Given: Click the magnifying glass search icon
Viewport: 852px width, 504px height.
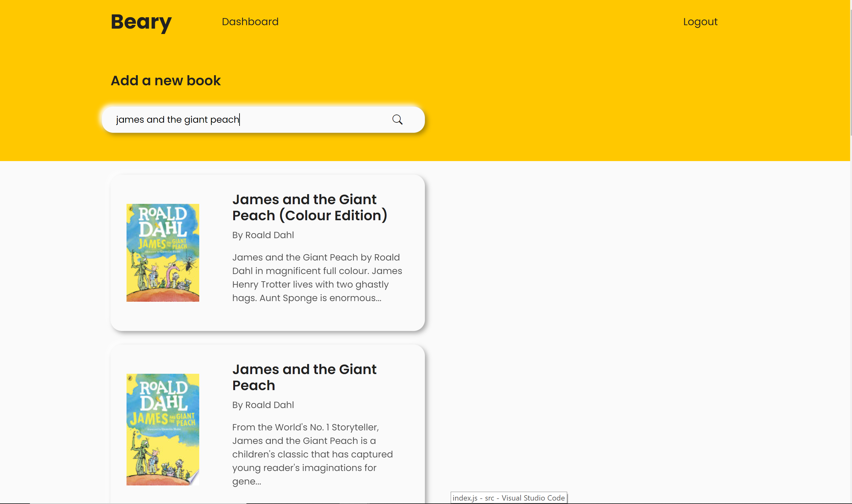Looking at the screenshot, I should pos(397,120).
